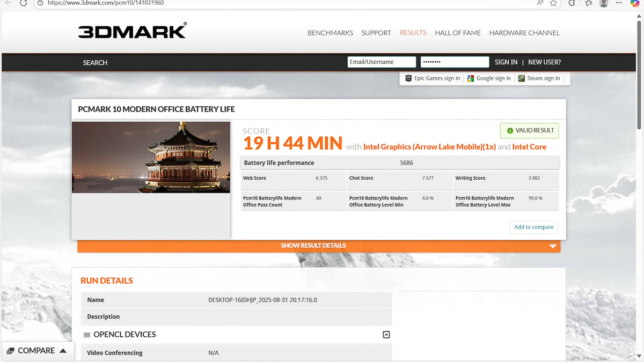The image size is (644, 362).
Task: Expand Show Result Details bar
Action: [x=319, y=246]
